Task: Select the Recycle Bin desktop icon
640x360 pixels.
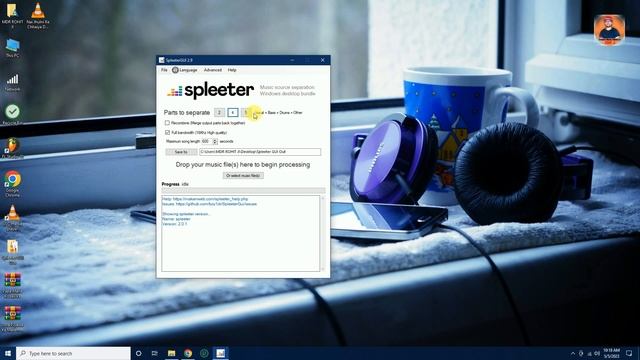Action: [12, 115]
